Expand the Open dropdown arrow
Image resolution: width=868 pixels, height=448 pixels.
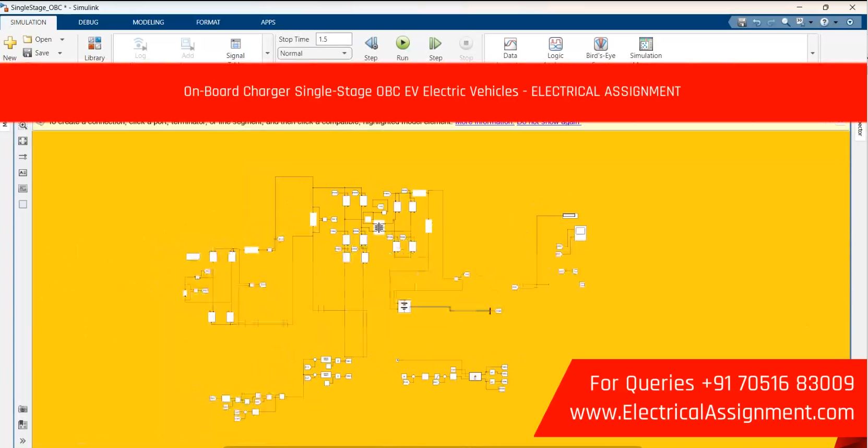click(62, 39)
